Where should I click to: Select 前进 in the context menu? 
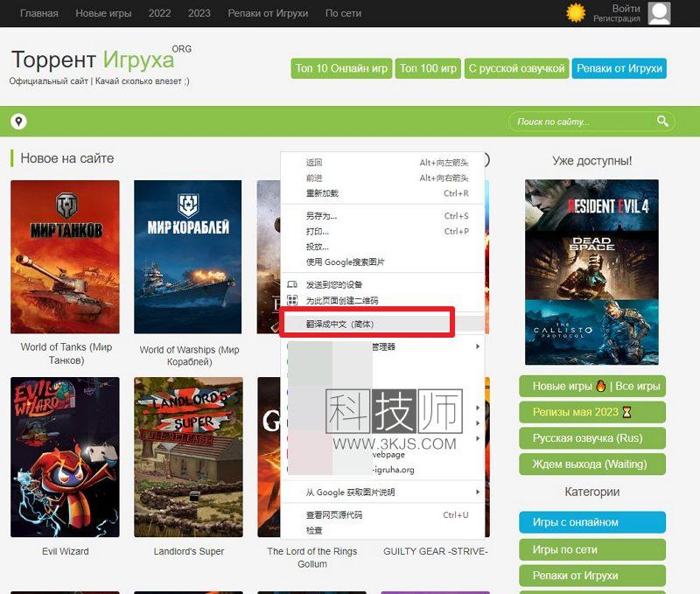[382, 178]
